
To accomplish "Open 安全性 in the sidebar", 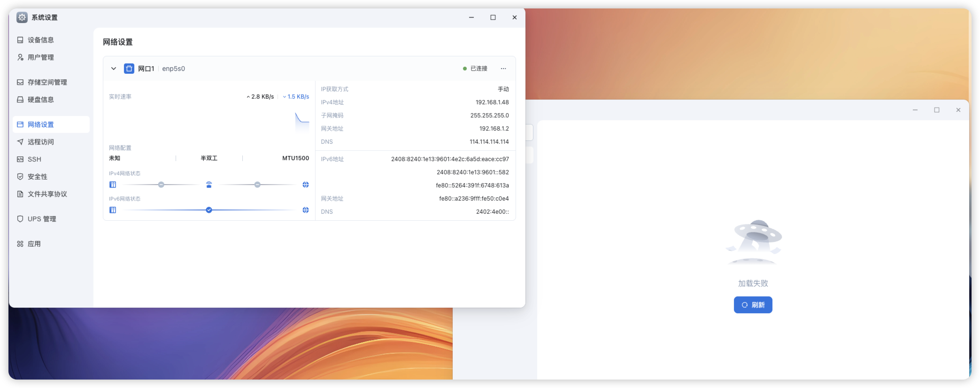I will click(x=51, y=177).
